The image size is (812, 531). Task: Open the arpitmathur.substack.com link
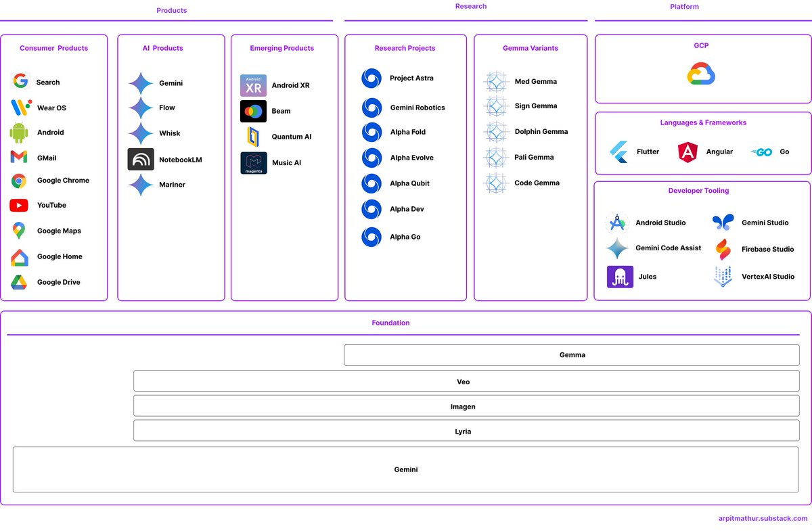click(x=763, y=518)
